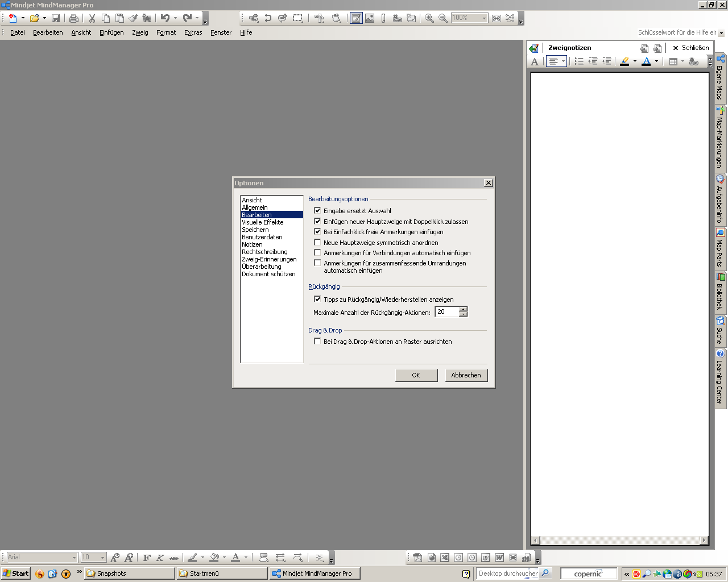Image resolution: width=728 pixels, height=582 pixels.
Task: Click the highlight color swatch in notes toolbar
Action: pos(624,61)
